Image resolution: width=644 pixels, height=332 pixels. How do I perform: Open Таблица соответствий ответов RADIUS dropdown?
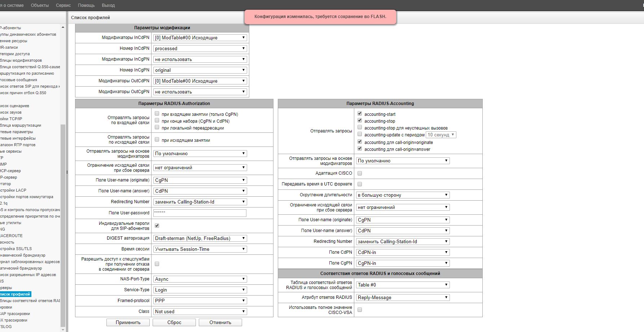403,285
